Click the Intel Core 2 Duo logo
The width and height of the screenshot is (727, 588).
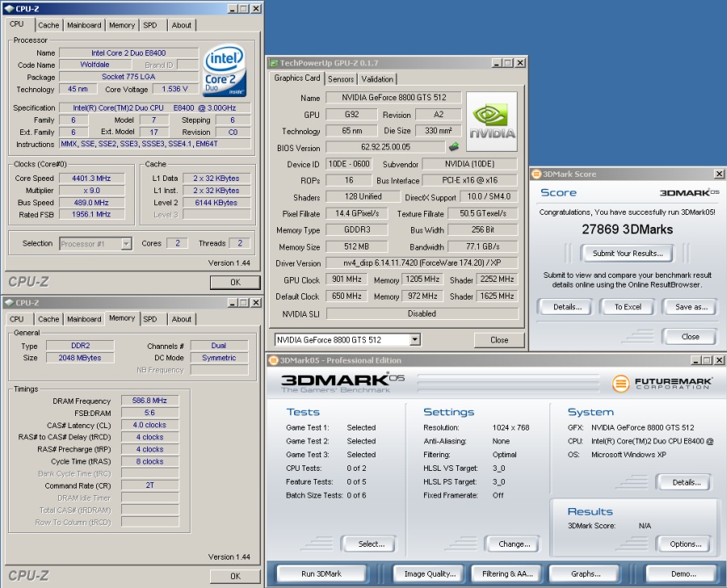[225, 70]
